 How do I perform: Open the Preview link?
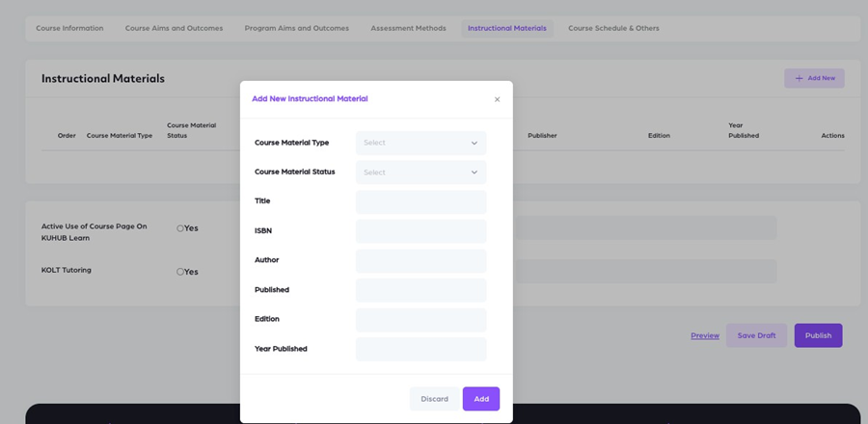pos(705,335)
